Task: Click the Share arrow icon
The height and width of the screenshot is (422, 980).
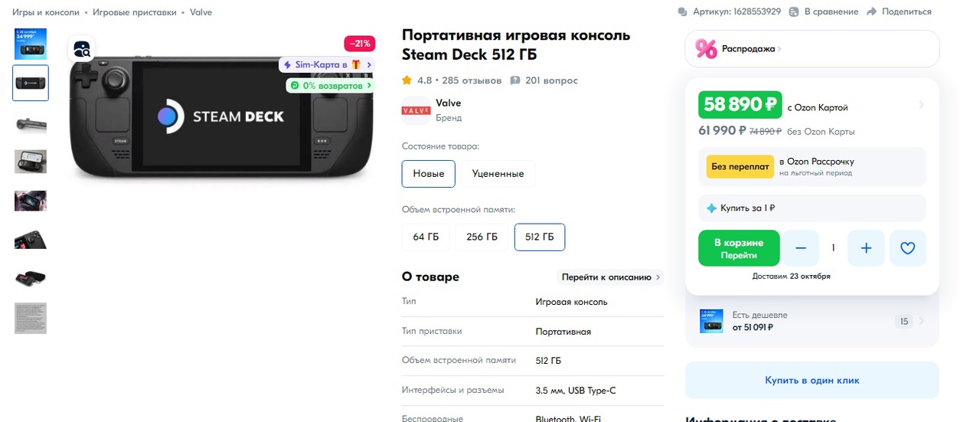Action: click(873, 11)
